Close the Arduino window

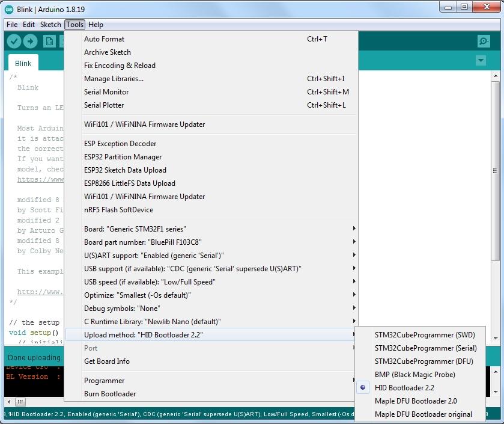pos(487,7)
